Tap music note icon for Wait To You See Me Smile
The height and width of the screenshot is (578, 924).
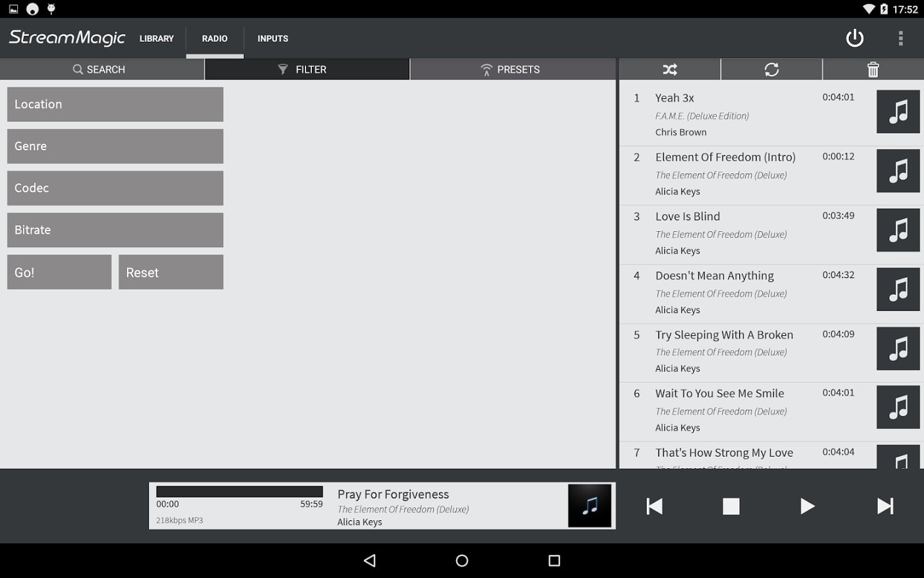point(898,407)
